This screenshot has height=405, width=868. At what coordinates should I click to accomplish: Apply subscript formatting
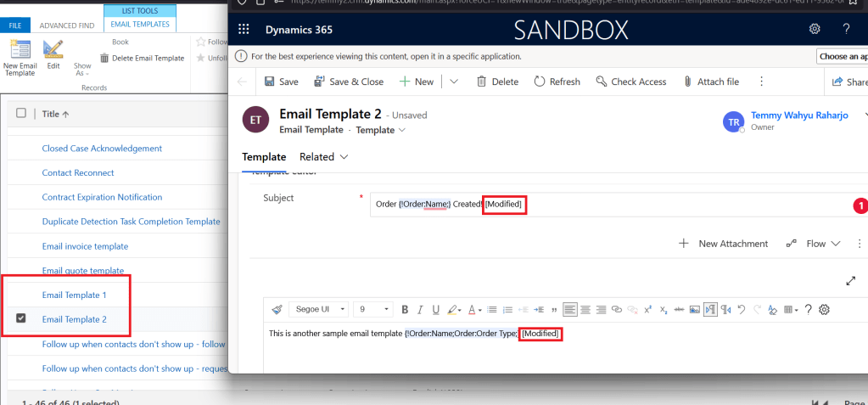664,309
